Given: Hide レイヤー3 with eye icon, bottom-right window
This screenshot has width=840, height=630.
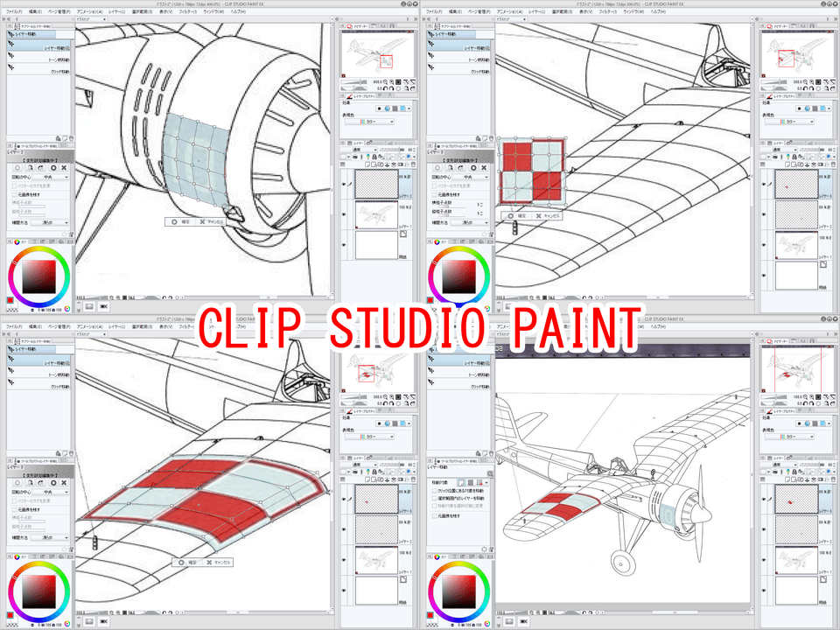Looking at the screenshot, I should point(763,499).
